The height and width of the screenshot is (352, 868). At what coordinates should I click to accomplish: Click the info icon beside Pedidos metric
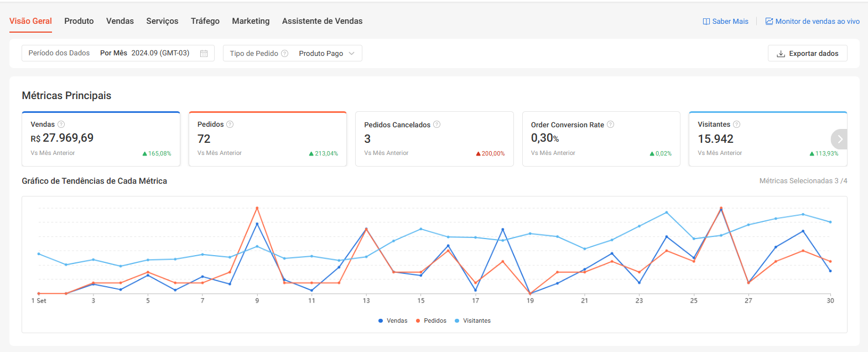pyautogui.click(x=230, y=125)
